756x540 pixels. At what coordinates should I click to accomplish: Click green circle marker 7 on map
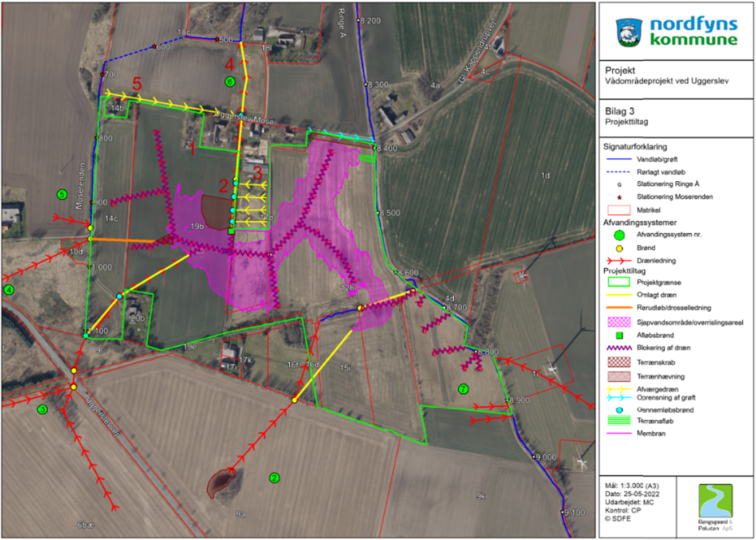(x=463, y=389)
